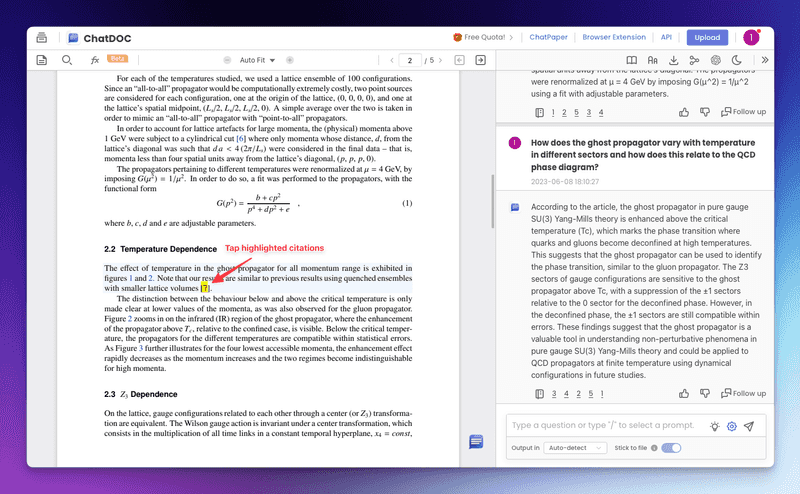
Task: Toggle dark mode with moon icon
Action: coord(737,60)
